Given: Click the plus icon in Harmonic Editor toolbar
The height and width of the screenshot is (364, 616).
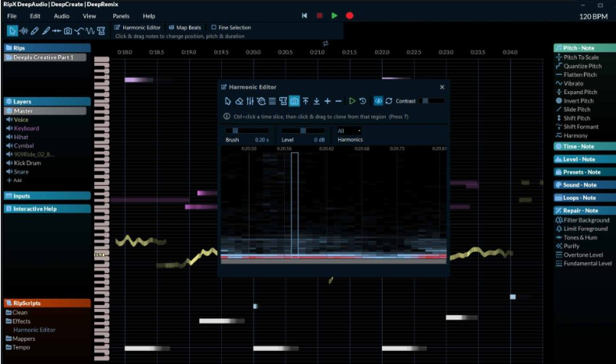Looking at the screenshot, I should tap(328, 101).
